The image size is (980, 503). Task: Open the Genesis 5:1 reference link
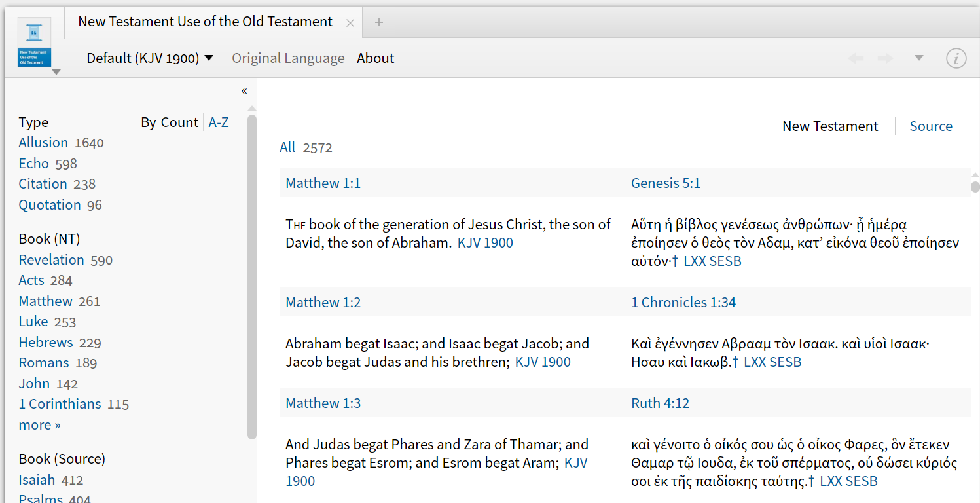click(665, 183)
